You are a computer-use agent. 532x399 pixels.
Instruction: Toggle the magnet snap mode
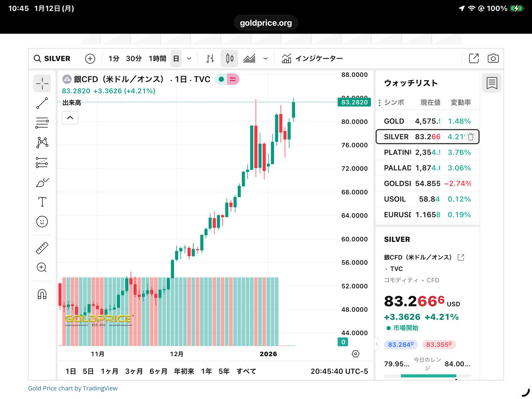(x=42, y=294)
